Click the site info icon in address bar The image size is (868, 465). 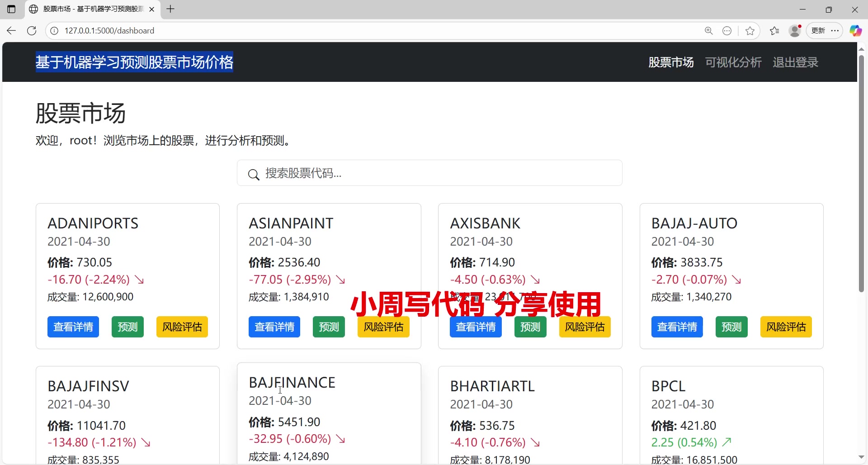tap(54, 30)
